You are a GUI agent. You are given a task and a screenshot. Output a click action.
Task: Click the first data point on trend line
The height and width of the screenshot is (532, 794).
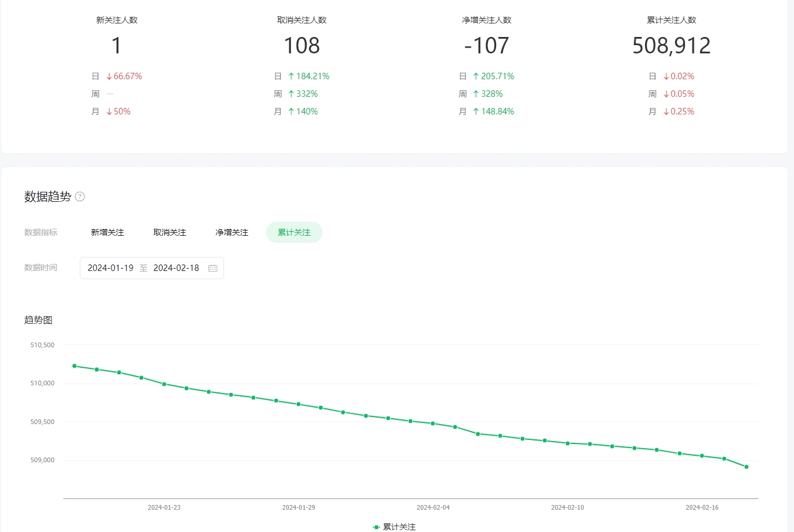pos(74,366)
